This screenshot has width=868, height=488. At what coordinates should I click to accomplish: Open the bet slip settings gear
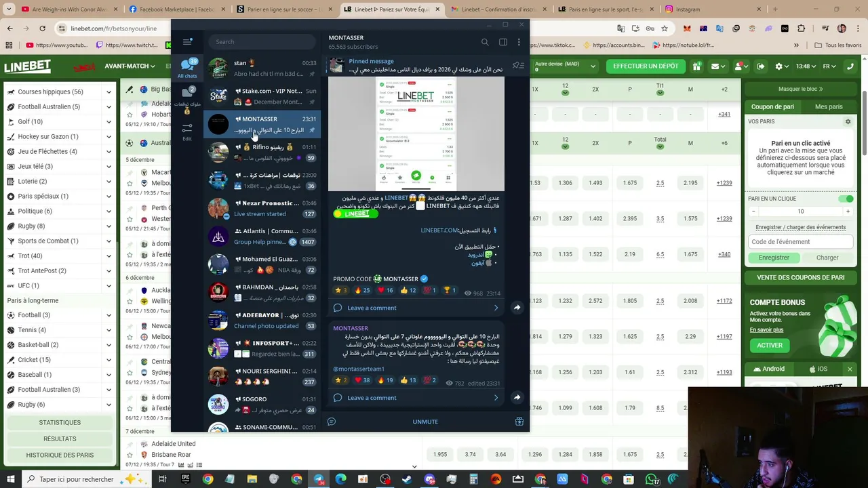click(x=848, y=121)
